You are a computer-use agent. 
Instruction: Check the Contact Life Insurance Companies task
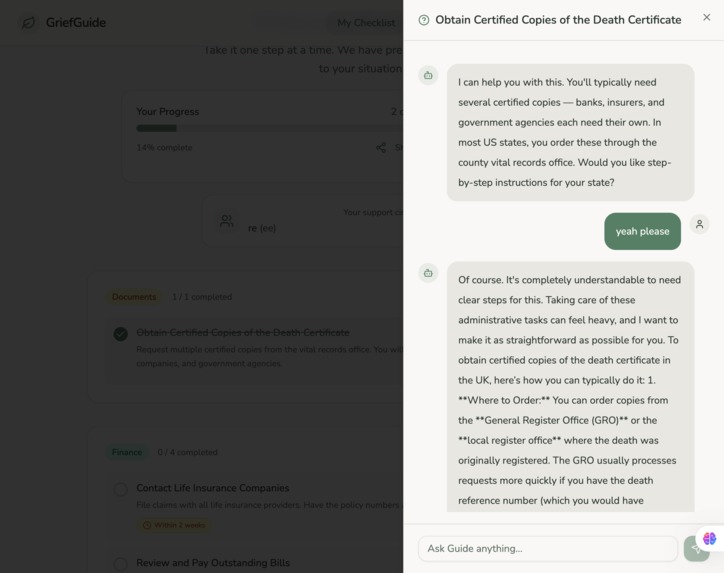click(121, 489)
